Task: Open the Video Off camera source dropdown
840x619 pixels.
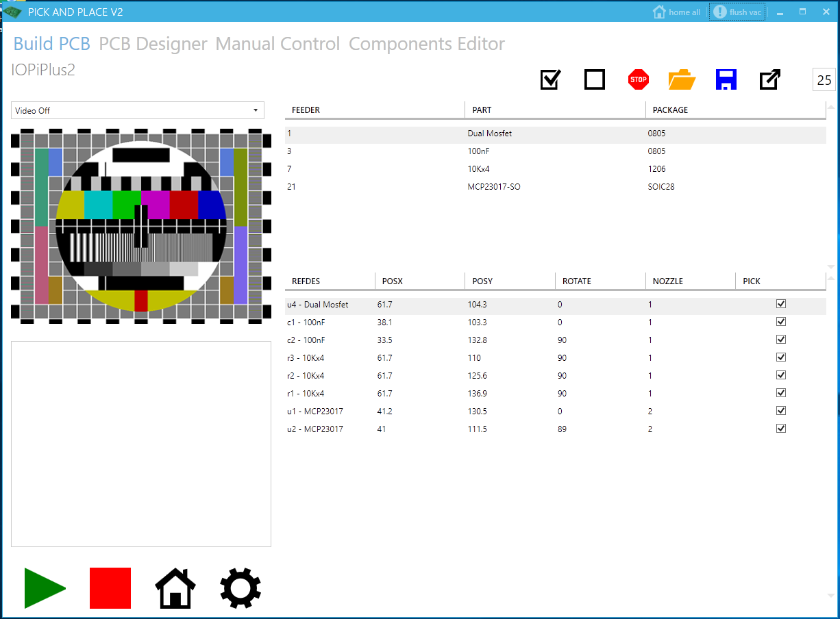Action: tap(137, 110)
